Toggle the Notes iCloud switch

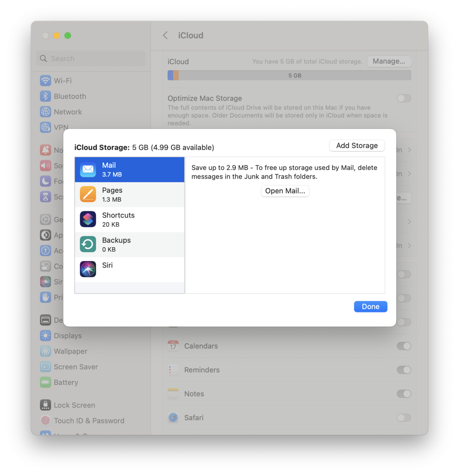pos(404,394)
